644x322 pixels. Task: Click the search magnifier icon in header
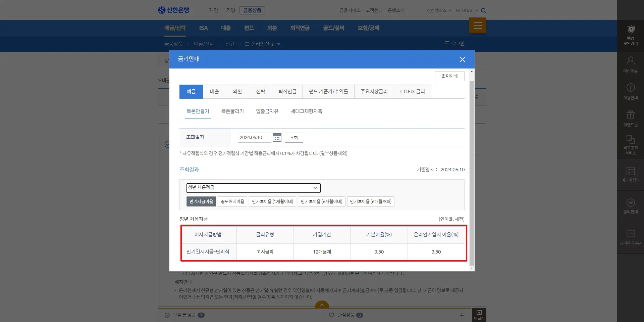coord(483,10)
